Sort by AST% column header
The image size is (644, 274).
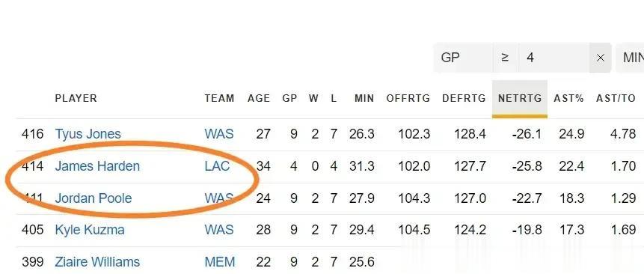(568, 99)
